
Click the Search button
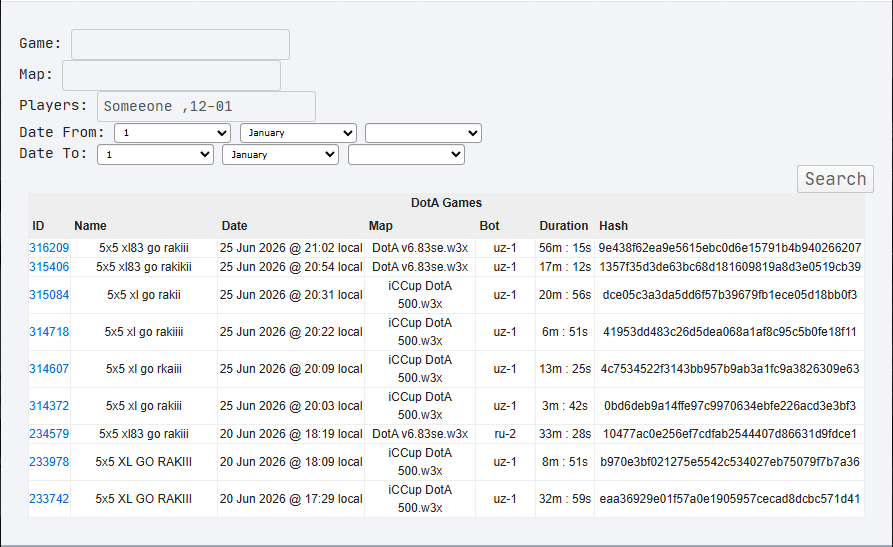pos(835,179)
